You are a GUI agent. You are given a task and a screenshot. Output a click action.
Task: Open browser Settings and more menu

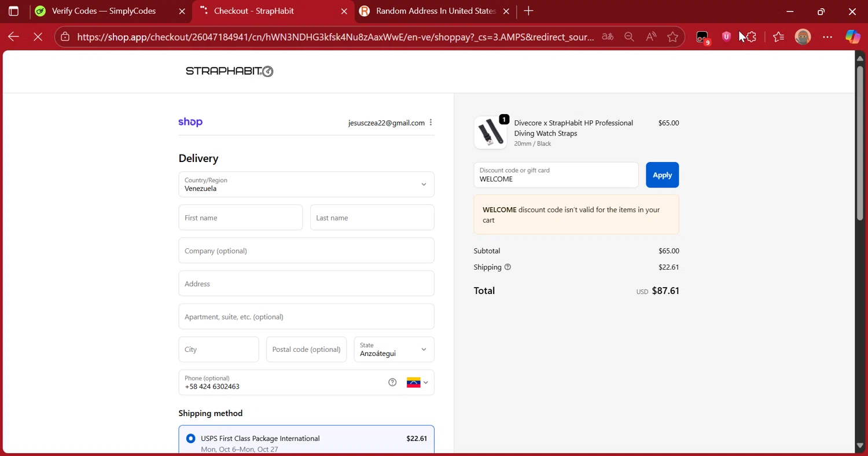(827, 37)
